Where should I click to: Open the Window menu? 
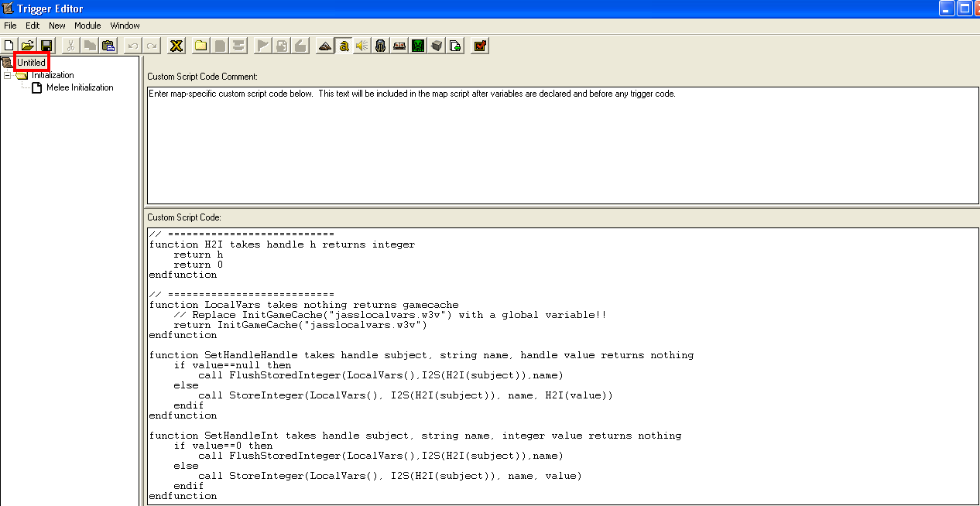click(x=125, y=26)
